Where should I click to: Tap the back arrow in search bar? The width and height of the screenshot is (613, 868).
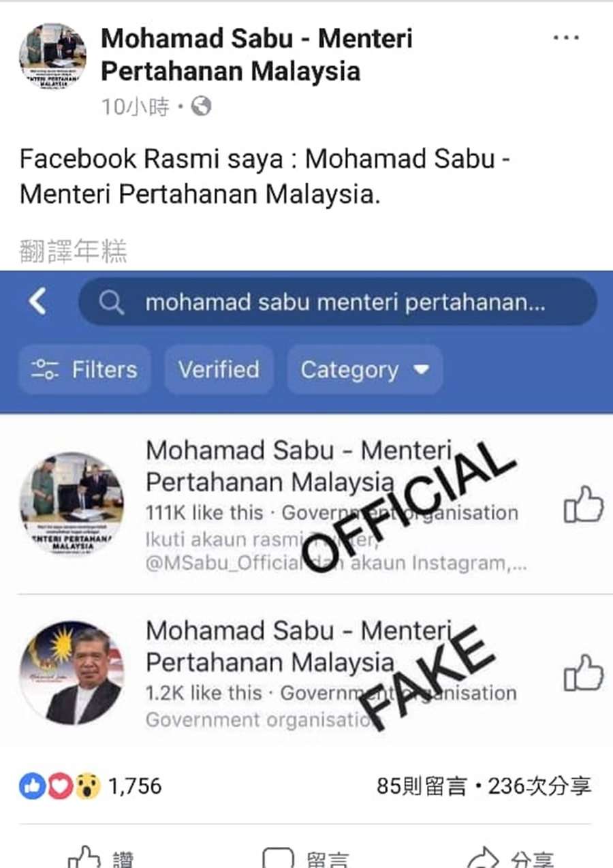(x=38, y=300)
